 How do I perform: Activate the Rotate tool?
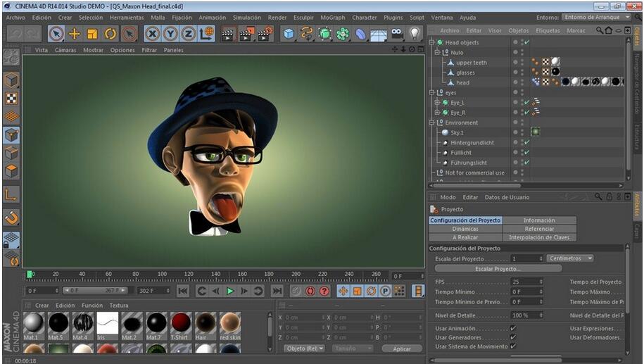click(110, 34)
